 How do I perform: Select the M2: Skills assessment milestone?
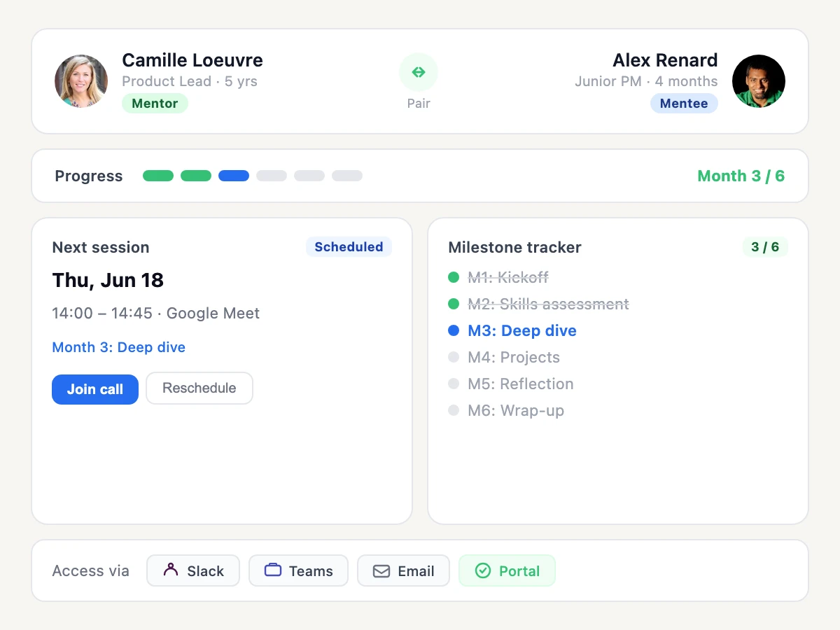point(549,304)
